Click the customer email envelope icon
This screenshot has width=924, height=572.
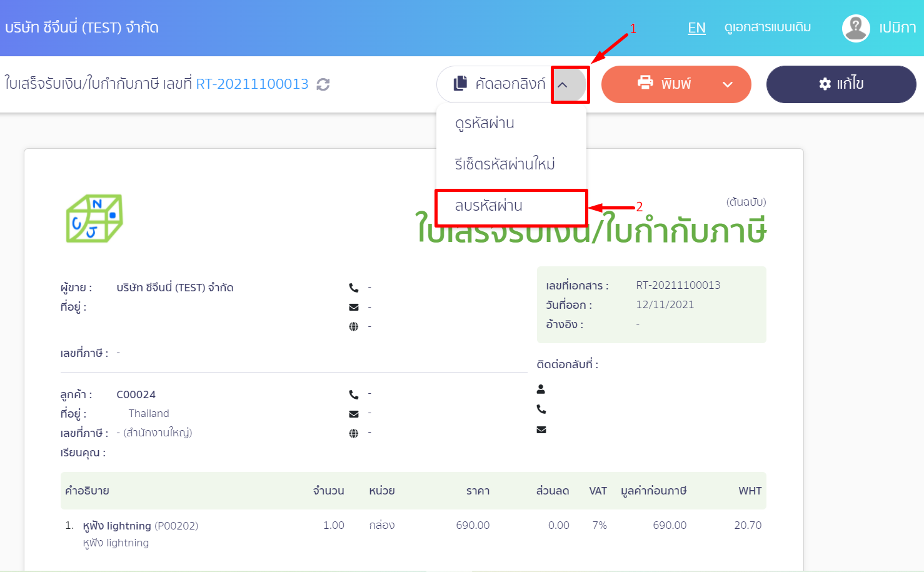click(354, 414)
